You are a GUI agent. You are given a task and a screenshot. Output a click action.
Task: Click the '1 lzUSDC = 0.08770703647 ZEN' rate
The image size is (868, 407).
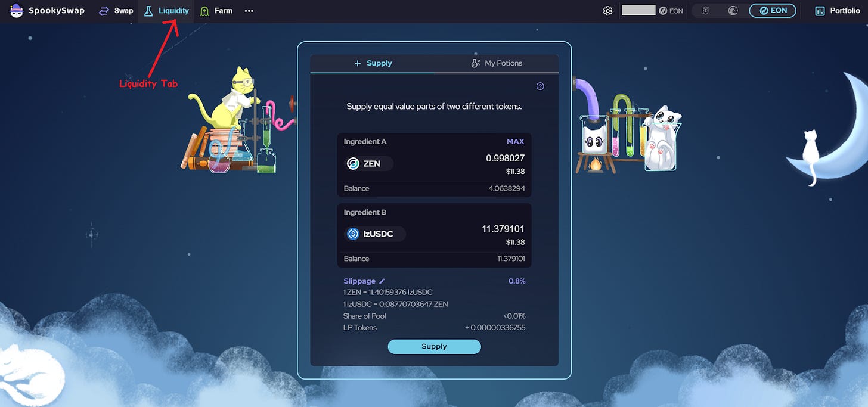[x=395, y=305]
